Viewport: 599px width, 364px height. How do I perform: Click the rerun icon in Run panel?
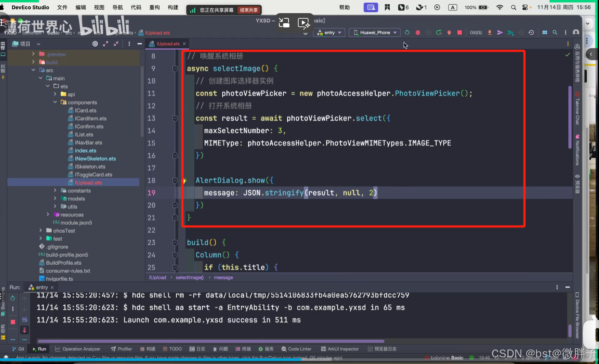coord(13,298)
